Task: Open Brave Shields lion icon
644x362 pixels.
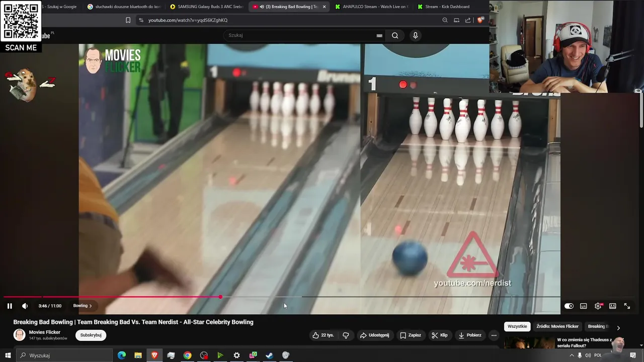Action: (x=480, y=20)
